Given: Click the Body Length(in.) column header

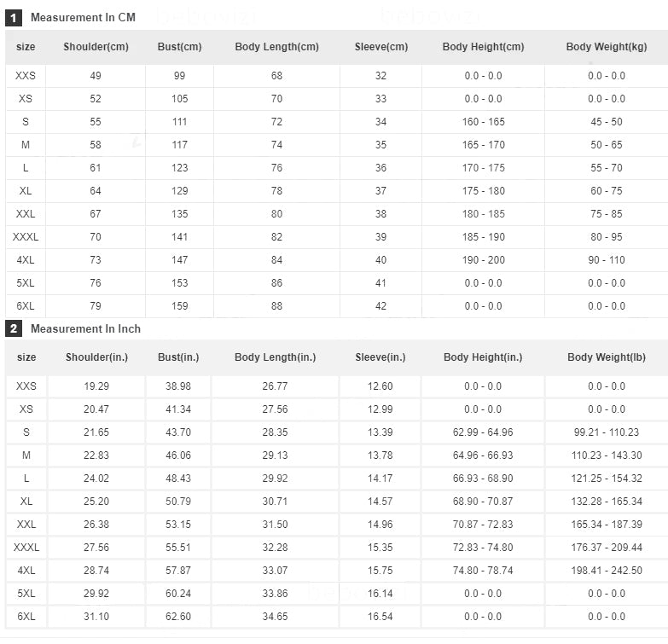Looking at the screenshot, I should coord(275,357).
